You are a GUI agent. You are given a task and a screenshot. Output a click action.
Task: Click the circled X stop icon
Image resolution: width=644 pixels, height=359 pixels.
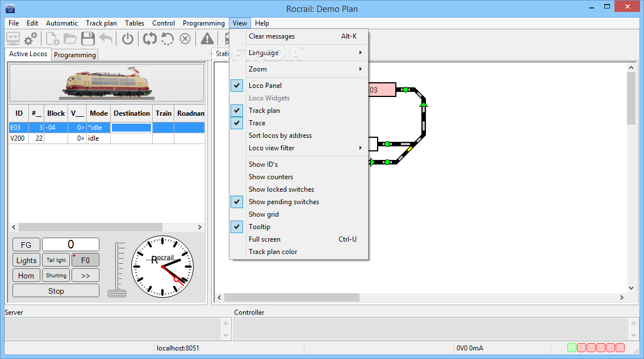pos(185,39)
